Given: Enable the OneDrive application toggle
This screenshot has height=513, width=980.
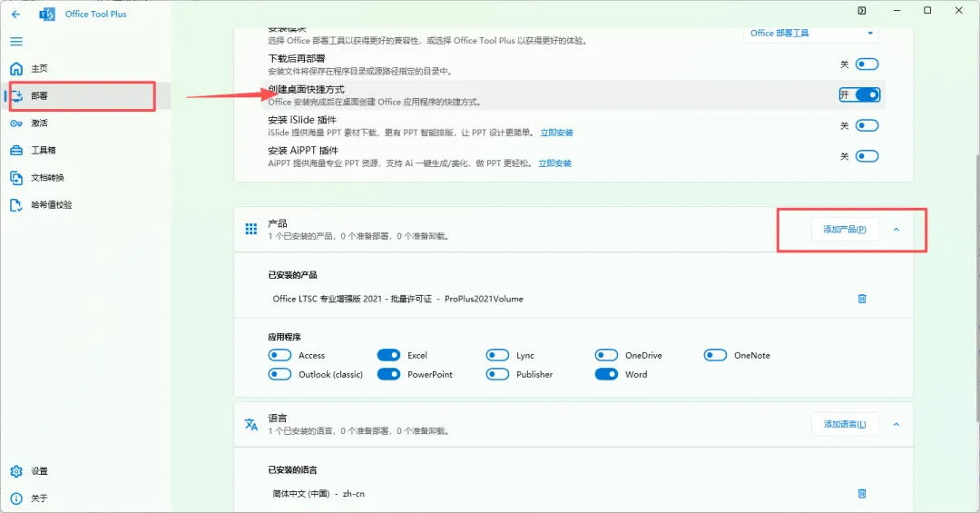Looking at the screenshot, I should click(x=606, y=355).
